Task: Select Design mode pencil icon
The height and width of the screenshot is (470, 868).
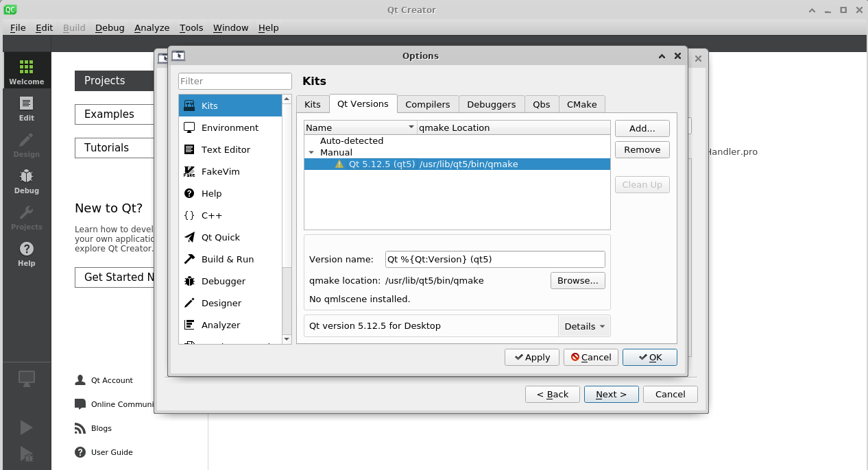Action: (26, 140)
